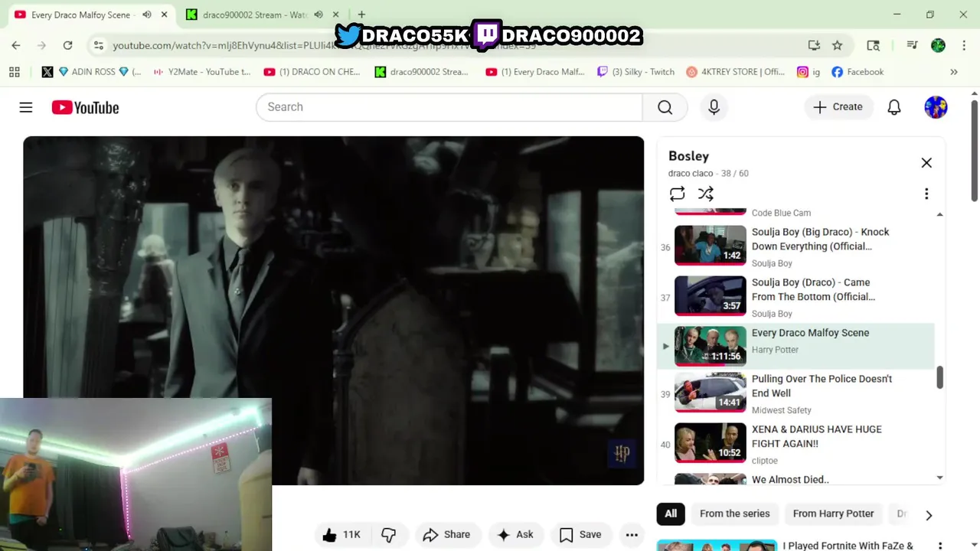Select the From Harry Potter chip
This screenshot has height=551, width=980.
[833, 514]
